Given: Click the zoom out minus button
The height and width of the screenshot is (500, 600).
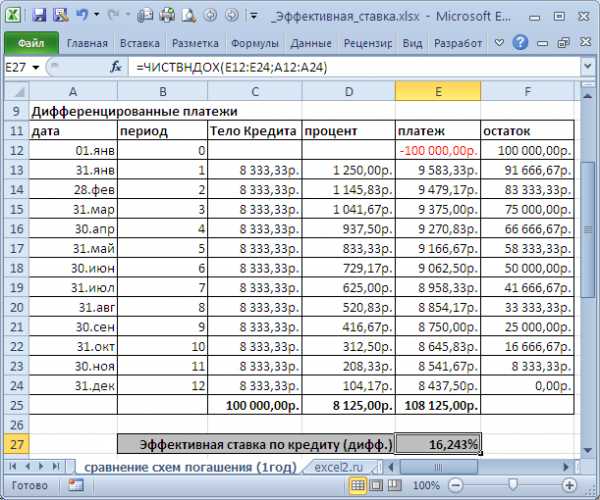Looking at the screenshot, I should 453,485.
